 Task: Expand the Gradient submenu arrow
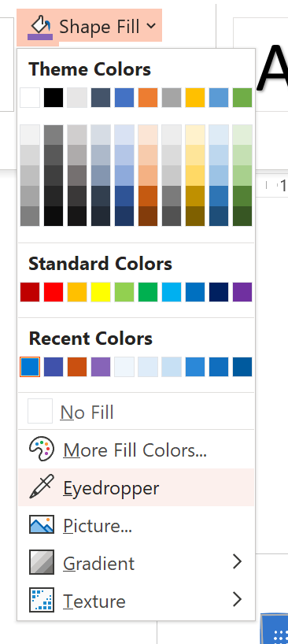(x=237, y=561)
